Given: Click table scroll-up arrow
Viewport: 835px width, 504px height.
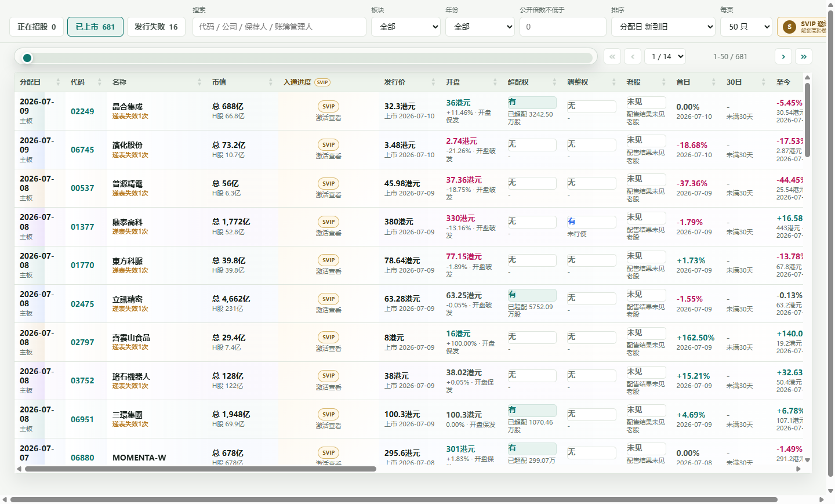Looking at the screenshot, I should [807, 77].
